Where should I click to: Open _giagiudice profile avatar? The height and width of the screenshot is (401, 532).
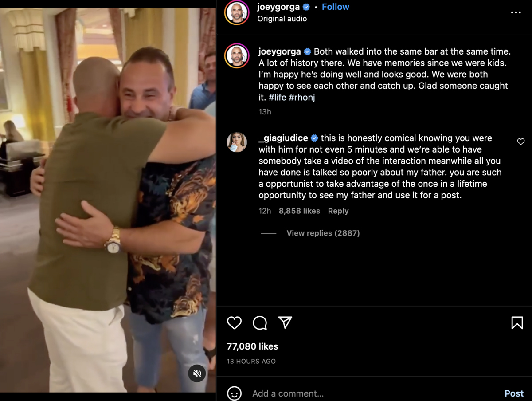(x=237, y=142)
